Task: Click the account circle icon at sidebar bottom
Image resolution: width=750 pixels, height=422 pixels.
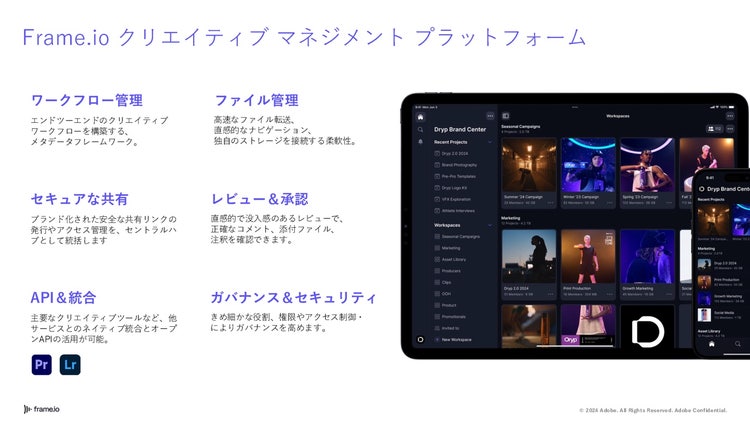Action: coord(420,339)
